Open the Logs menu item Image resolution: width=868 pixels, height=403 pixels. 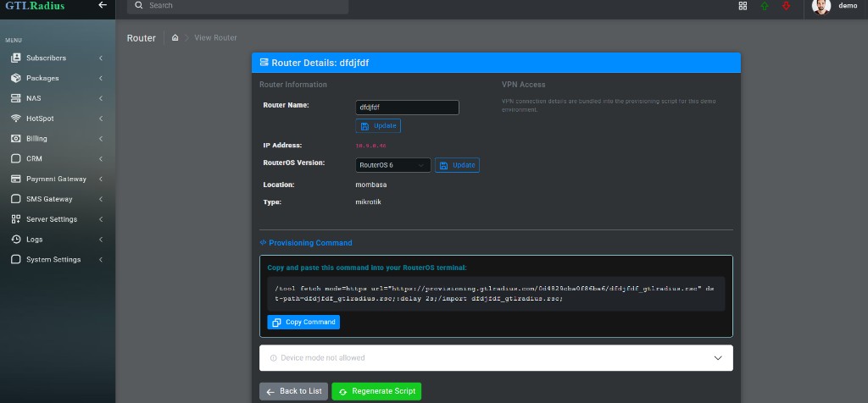tap(58, 240)
